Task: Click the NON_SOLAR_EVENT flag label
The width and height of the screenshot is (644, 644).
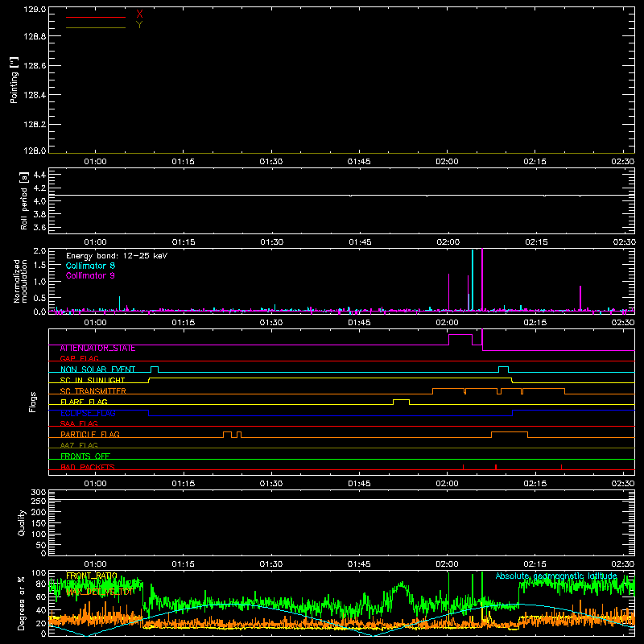Action: 97,369
